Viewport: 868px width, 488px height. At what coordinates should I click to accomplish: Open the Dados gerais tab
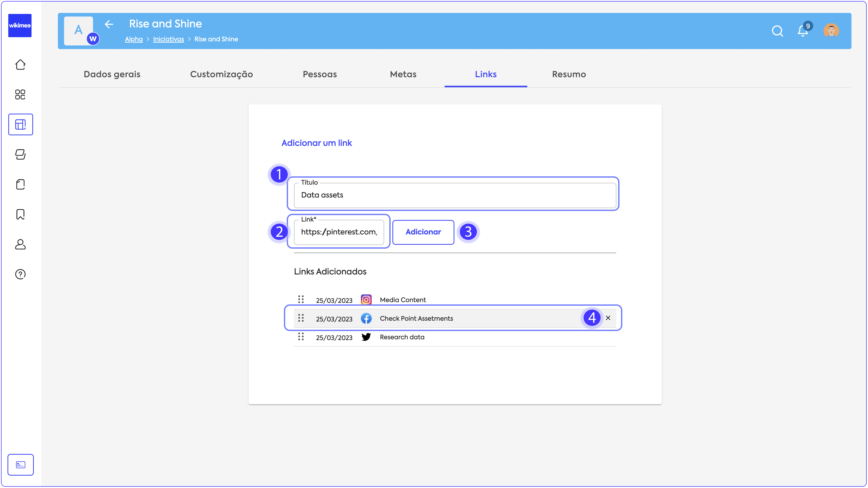[112, 74]
